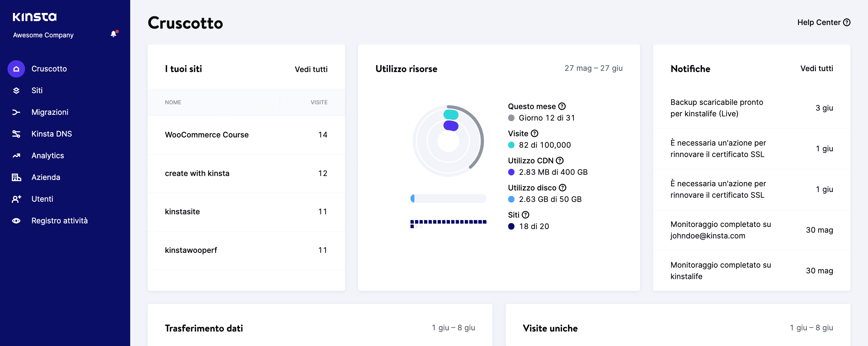Open the Help Center link
This screenshot has width=868, height=346.
(823, 23)
